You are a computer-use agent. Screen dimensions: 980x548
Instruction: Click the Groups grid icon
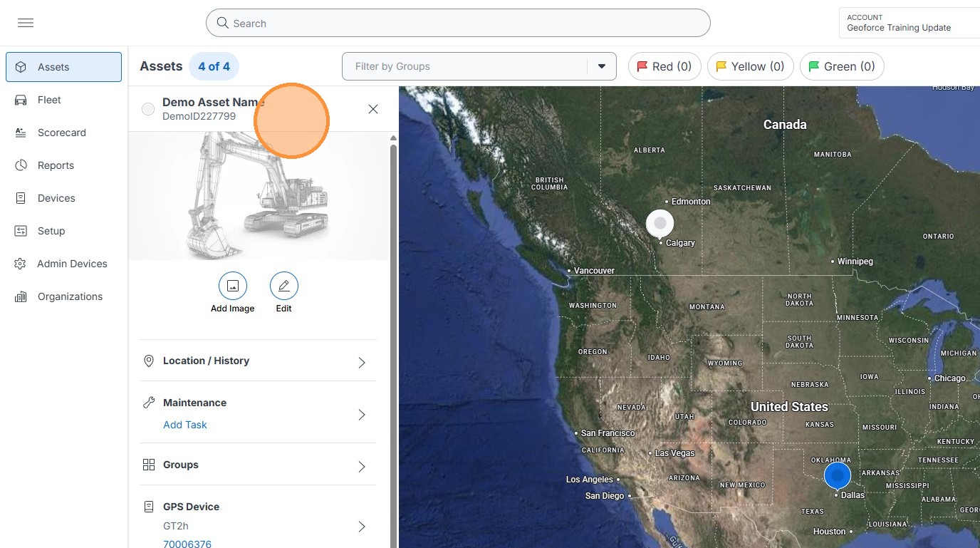[149, 465]
